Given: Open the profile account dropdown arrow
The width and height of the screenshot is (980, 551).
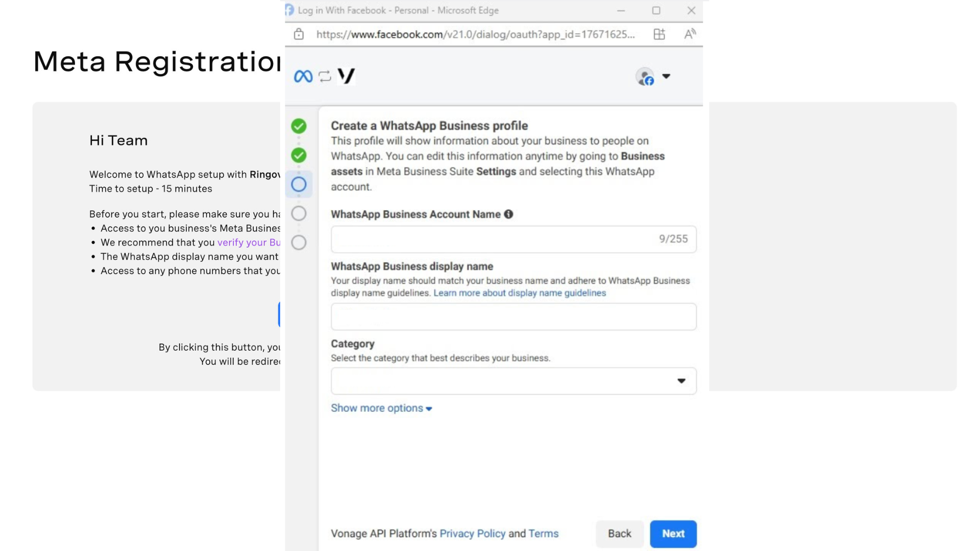Looking at the screenshot, I should click(666, 77).
